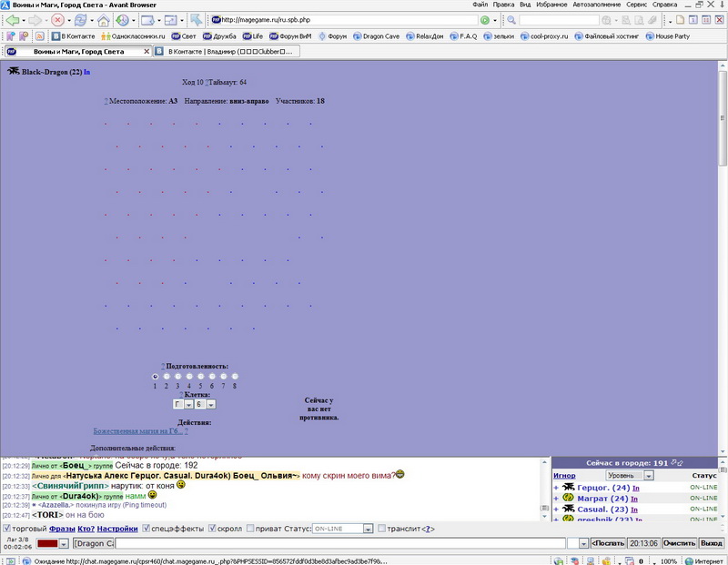Select preparedness level 2 radio button
Image resolution: width=728 pixels, height=565 pixels.
(167, 377)
